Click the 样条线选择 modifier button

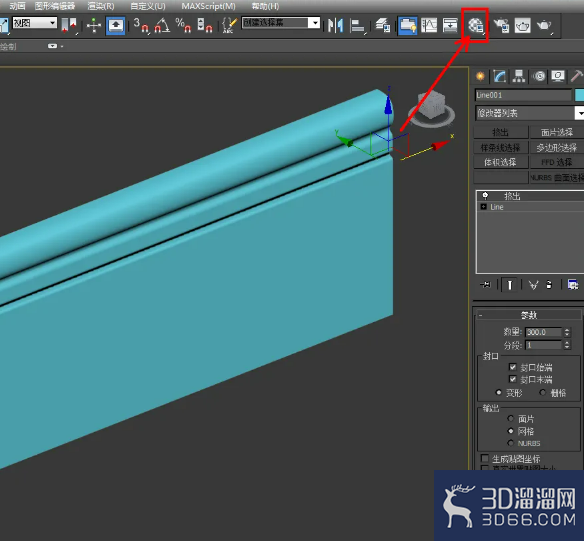[500, 147]
